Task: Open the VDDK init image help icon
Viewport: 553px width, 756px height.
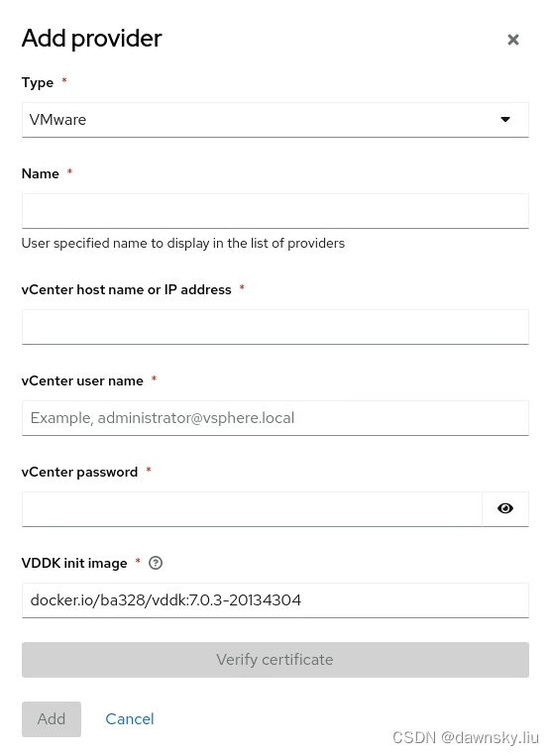Action: click(156, 563)
